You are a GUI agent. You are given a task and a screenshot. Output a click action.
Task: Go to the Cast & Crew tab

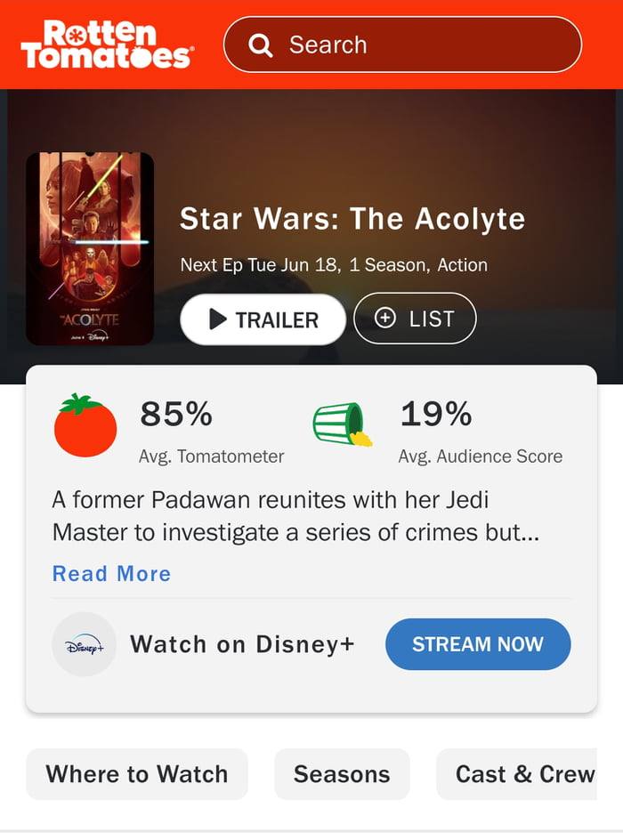[523, 774]
